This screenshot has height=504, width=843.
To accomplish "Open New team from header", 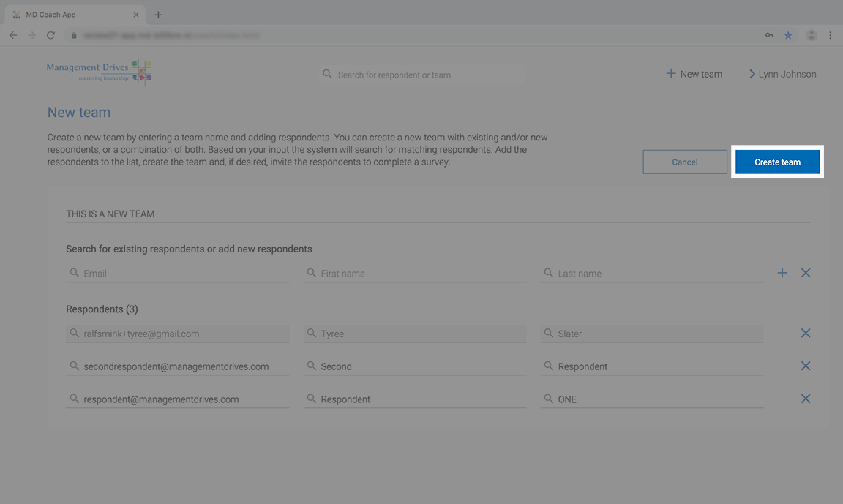I will point(694,74).
